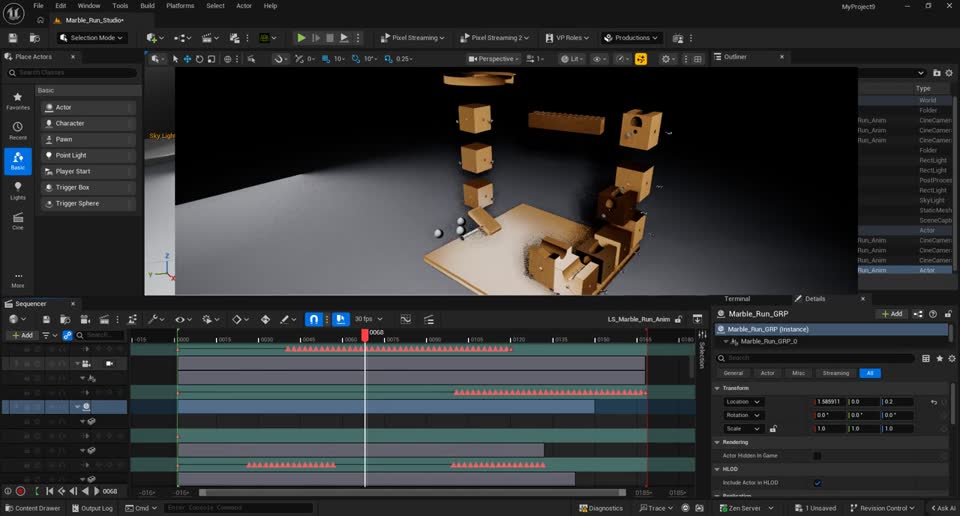Click the Sequencer playhead at frame 0068

click(x=365, y=335)
